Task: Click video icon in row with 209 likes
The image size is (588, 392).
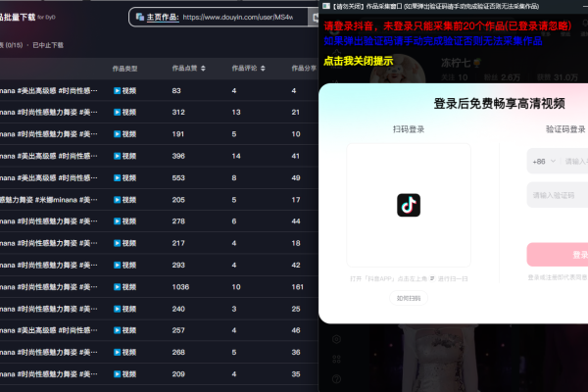Action: click(117, 374)
